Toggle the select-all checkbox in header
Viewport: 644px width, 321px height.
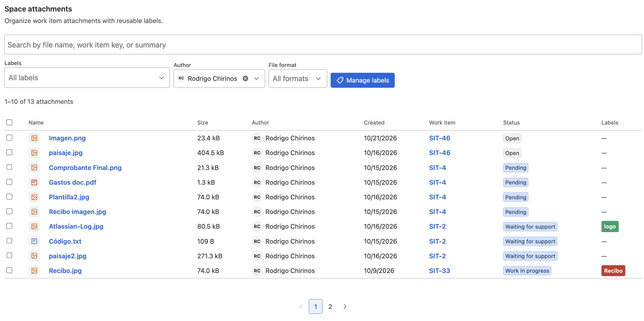9,122
